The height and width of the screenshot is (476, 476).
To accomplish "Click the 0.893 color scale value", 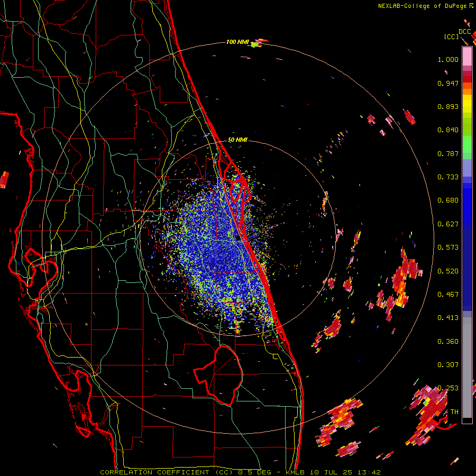I will (x=448, y=106).
